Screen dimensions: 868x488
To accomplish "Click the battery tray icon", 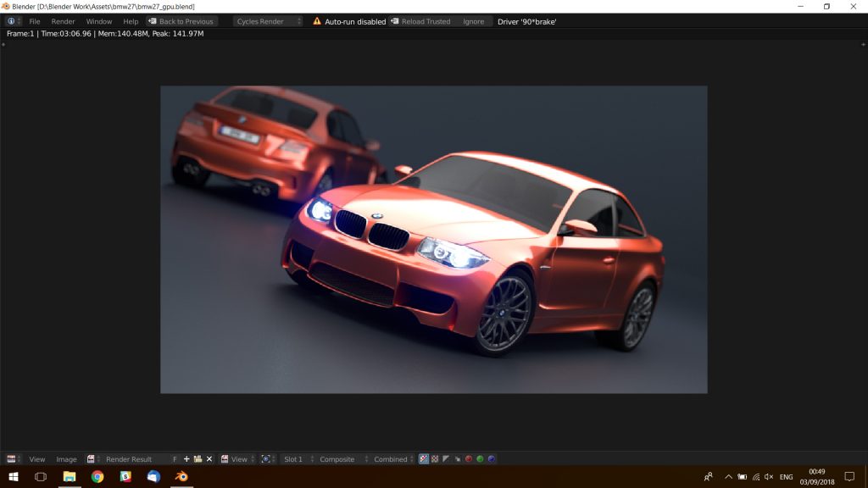I will click(x=743, y=476).
